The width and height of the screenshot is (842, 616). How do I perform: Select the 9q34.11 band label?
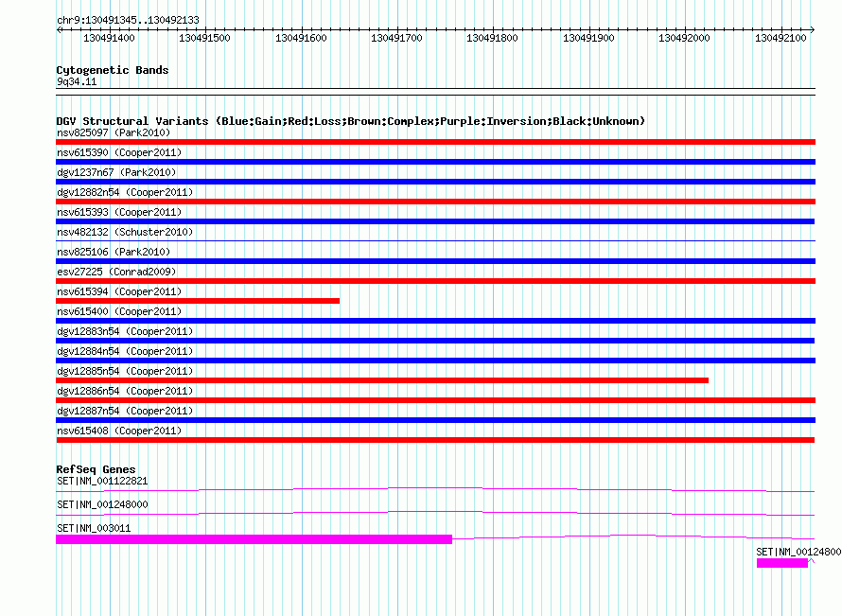point(77,81)
